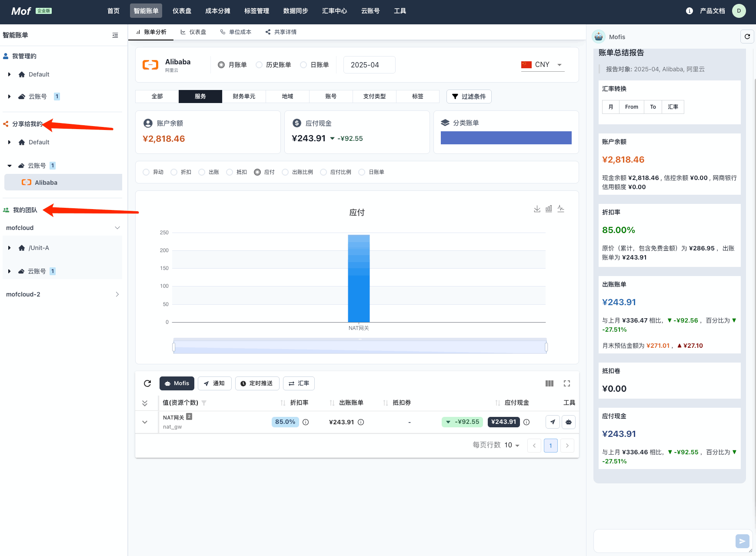Screen dimensions: 756x556
Task: Choose the 出账比例 chart metric
Action: pos(285,172)
